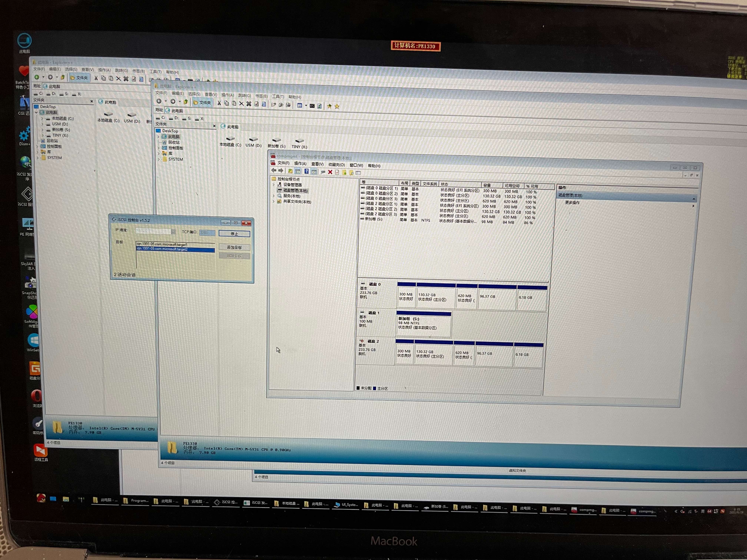This screenshot has width=747, height=560.
Task: Open back-history dropdown arrow in front Explorer++
Action: click(166, 101)
